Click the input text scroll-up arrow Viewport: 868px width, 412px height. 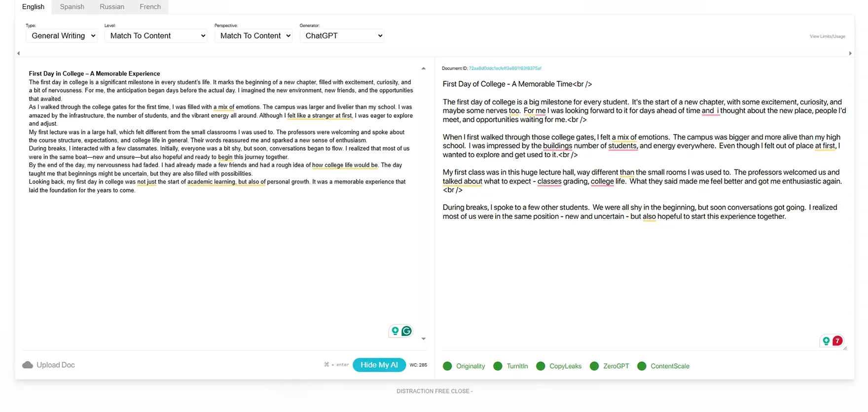coord(424,69)
